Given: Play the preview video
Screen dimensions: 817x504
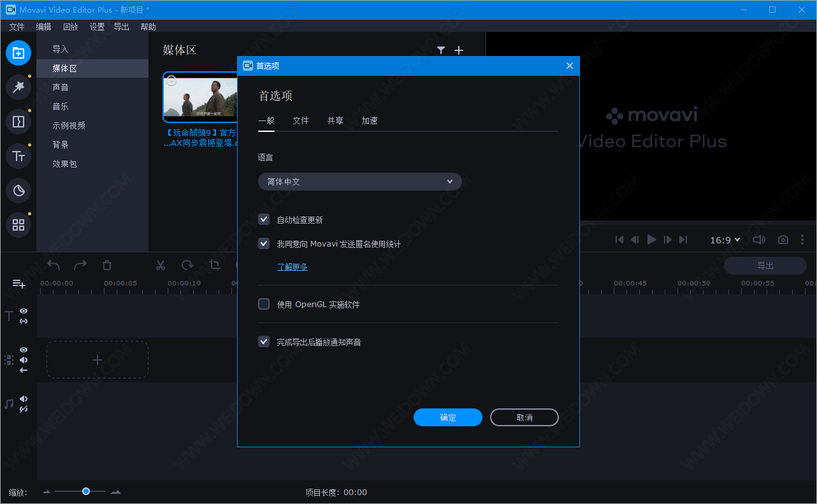Looking at the screenshot, I should pos(651,240).
